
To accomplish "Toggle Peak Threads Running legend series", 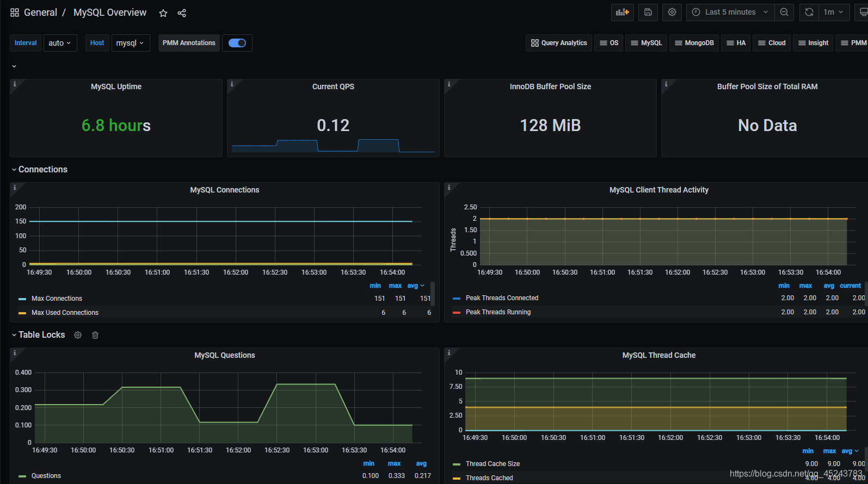I will pos(498,312).
